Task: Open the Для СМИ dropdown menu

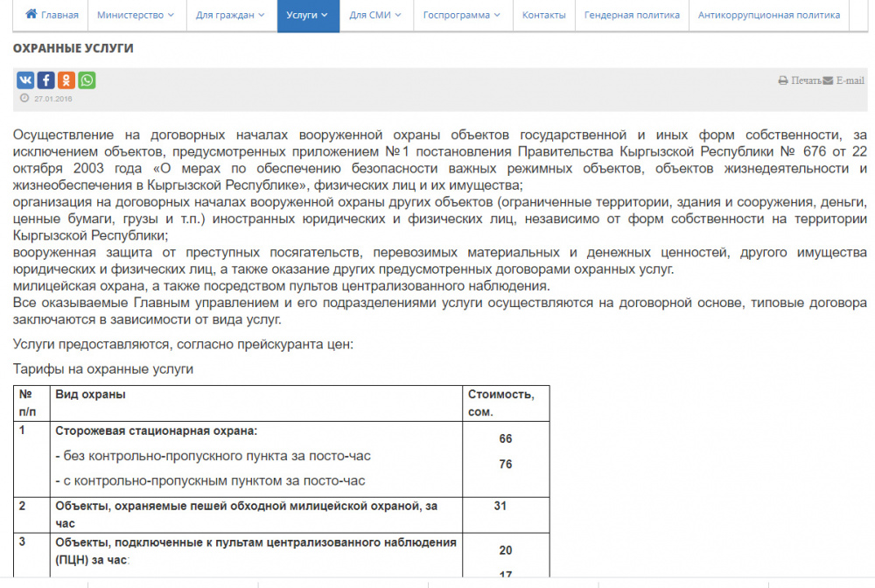Action: [x=375, y=16]
